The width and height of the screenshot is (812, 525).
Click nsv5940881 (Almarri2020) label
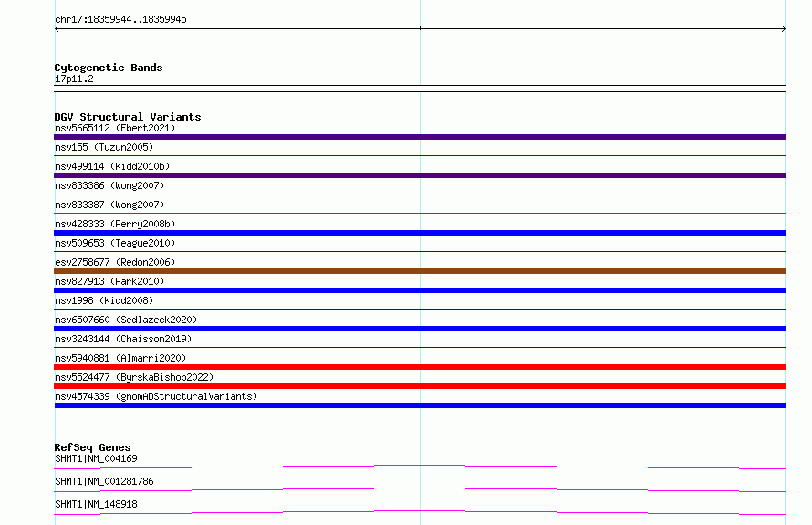120,358
